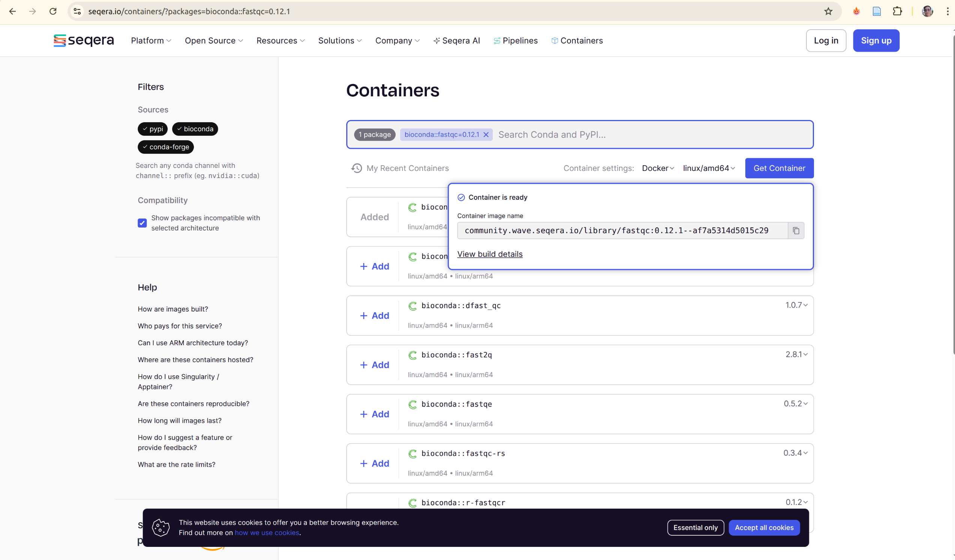The image size is (955, 560).
Task: Uncheck Show packages incompatible with selected architecture
Action: [142, 223]
